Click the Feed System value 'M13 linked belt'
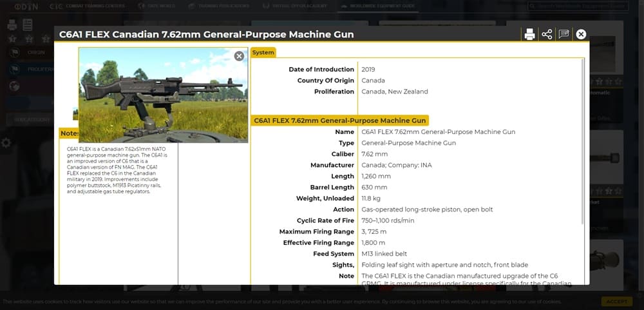Image resolution: width=644 pixels, height=310 pixels. click(384, 254)
